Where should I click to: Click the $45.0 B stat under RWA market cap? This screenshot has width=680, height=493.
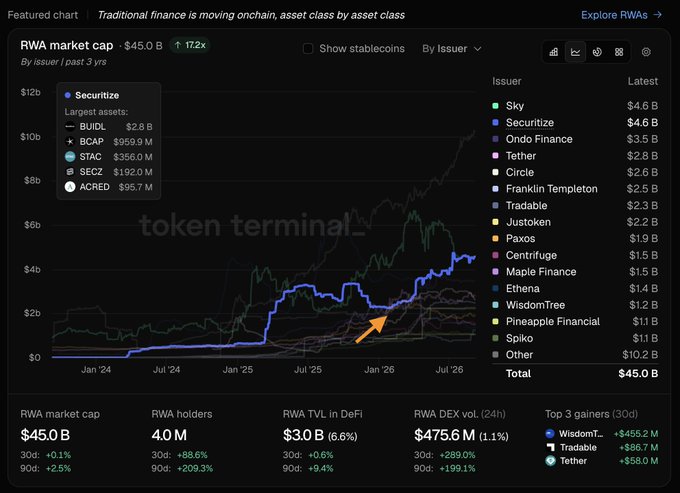[45, 434]
